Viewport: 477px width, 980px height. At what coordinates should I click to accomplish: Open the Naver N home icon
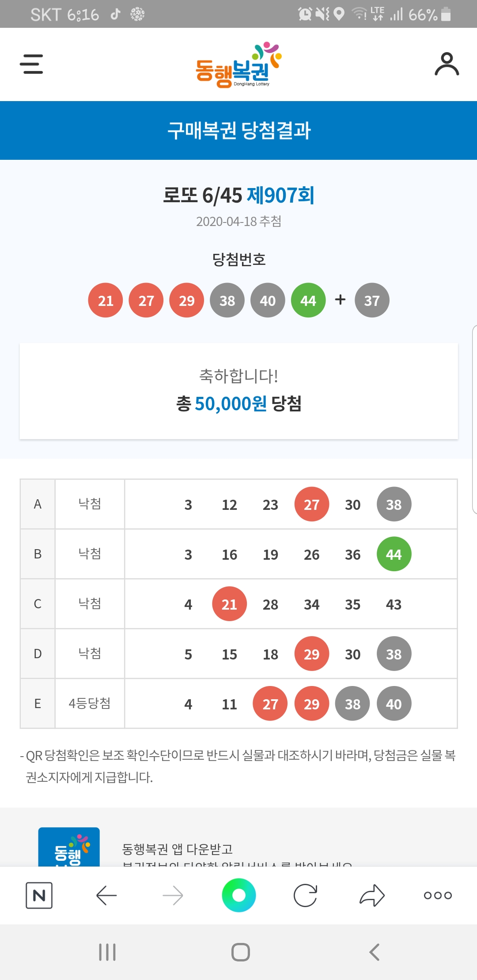click(x=39, y=895)
